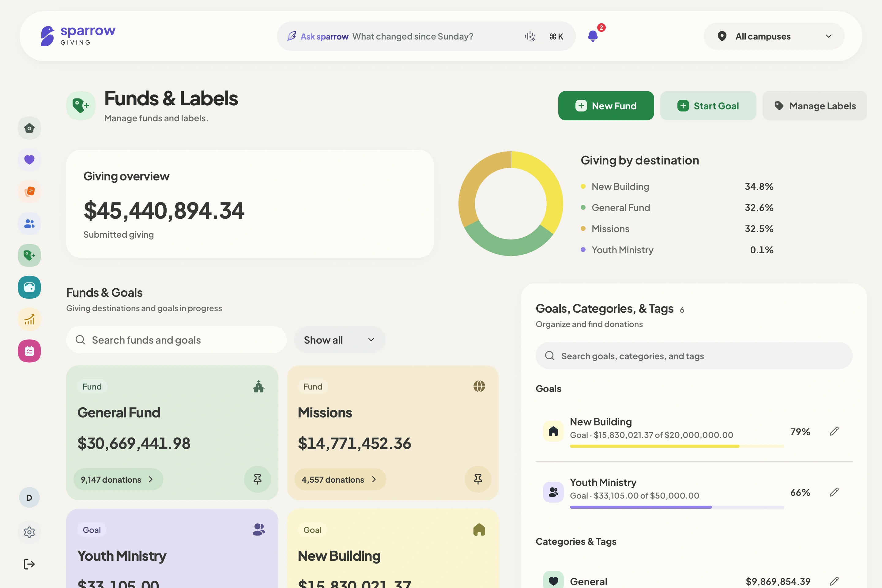
Task: Click the voice input sparkle icon in Ask bar
Action: 530,36
